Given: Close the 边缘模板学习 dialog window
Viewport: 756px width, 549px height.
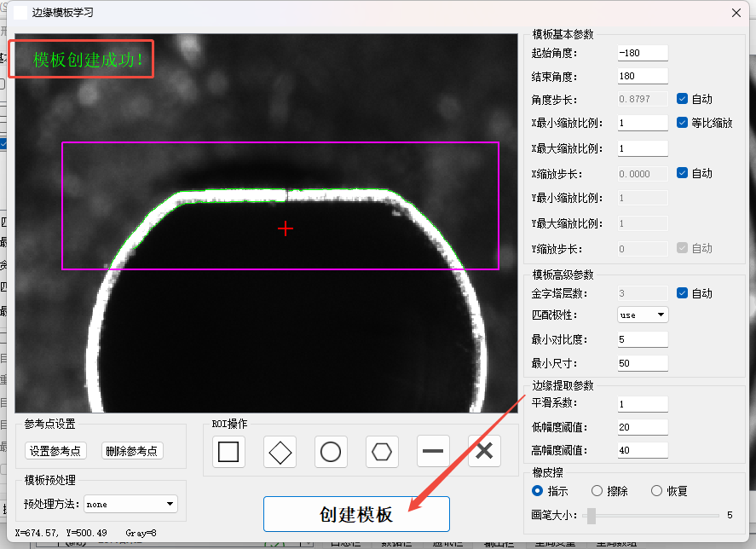Looking at the screenshot, I should 736,13.
